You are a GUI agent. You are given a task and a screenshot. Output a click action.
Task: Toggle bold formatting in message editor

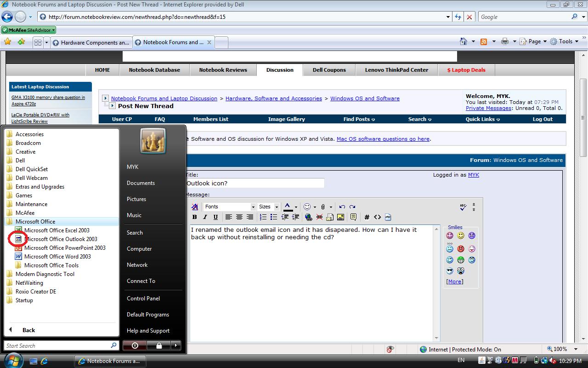(x=195, y=217)
